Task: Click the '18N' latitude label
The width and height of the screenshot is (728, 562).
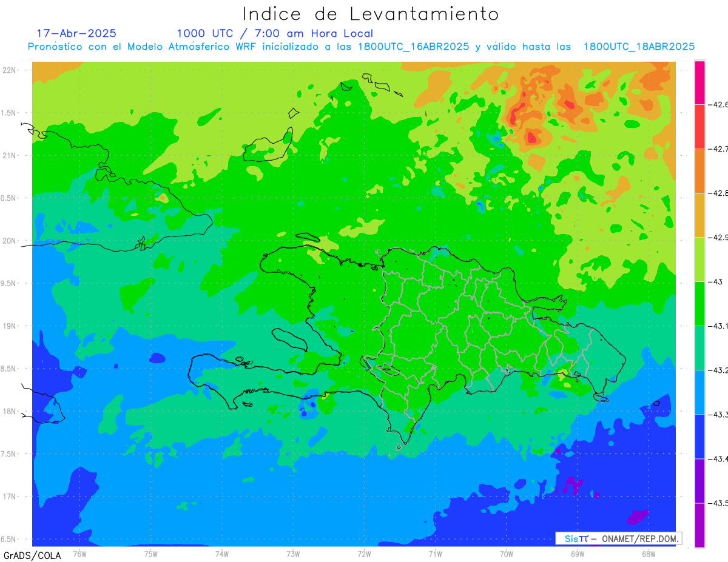Action: click(x=10, y=412)
